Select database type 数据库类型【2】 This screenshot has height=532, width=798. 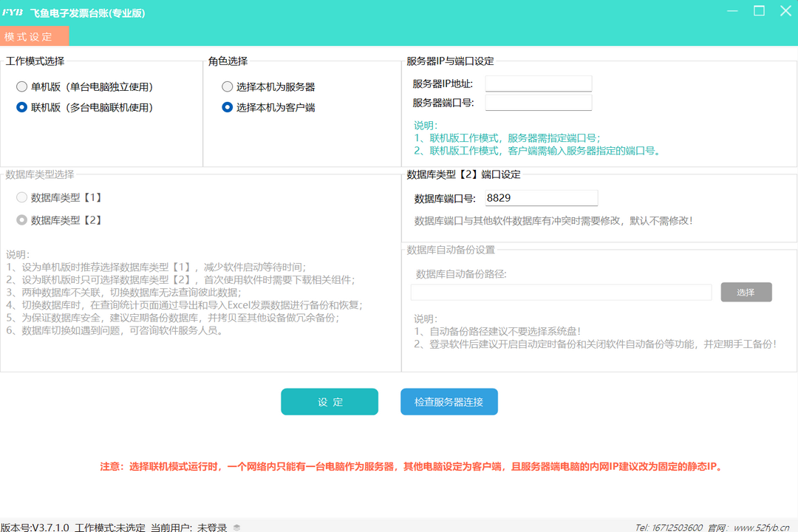pos(22,219)
